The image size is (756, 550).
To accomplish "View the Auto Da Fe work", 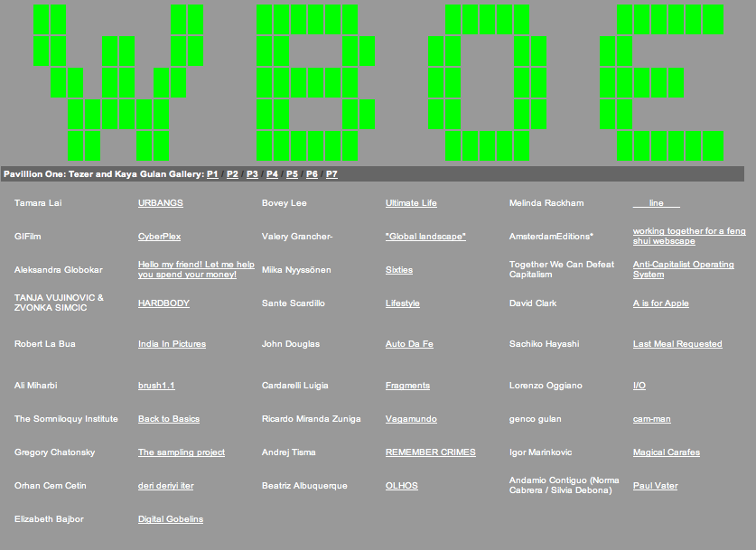I will point(409,344).
